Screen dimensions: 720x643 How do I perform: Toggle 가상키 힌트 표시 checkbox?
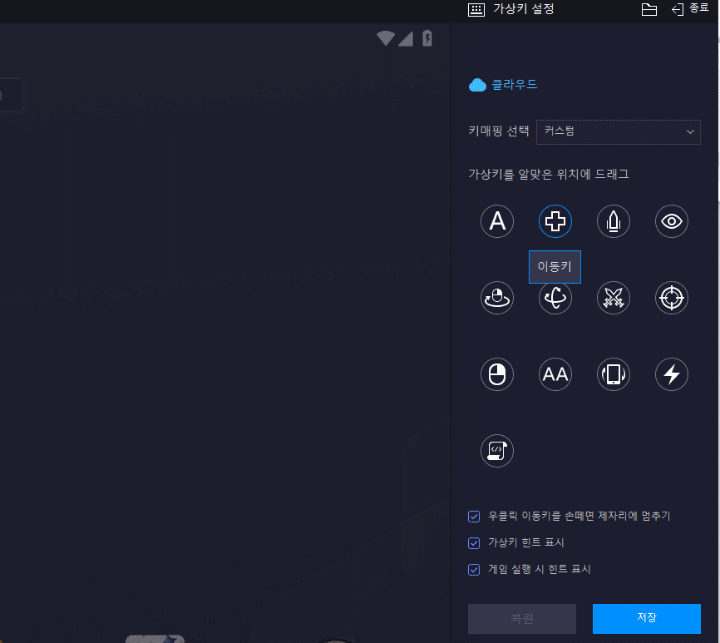(x=474, y=543)
